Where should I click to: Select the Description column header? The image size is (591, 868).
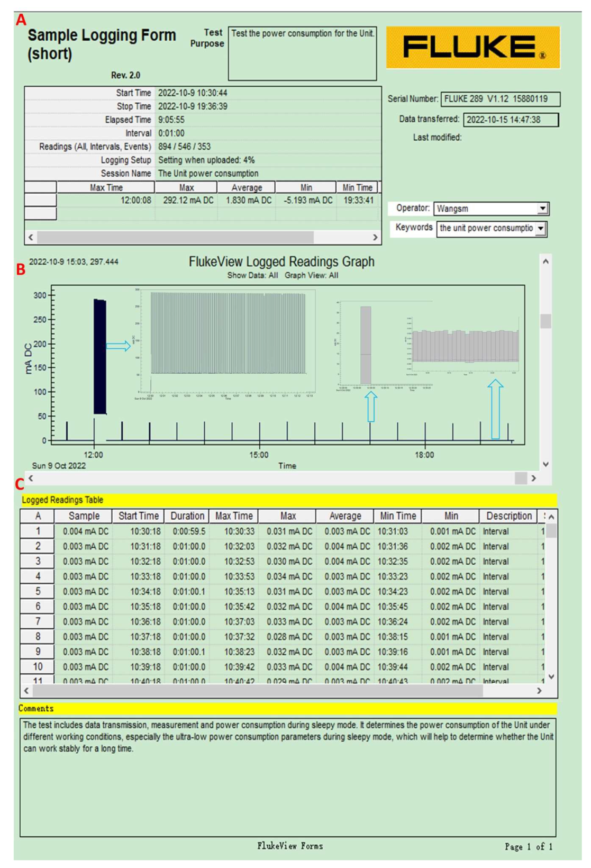(x=508, y=516)
